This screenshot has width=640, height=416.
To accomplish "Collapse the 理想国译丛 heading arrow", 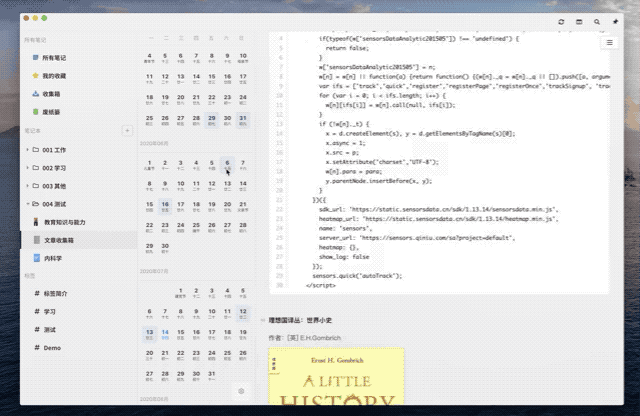I will coord(262,320).
